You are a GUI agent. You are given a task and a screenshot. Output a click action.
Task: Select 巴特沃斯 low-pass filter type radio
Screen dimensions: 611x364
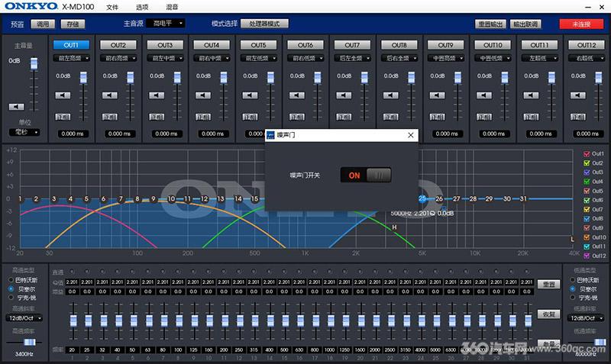point(572,280)
